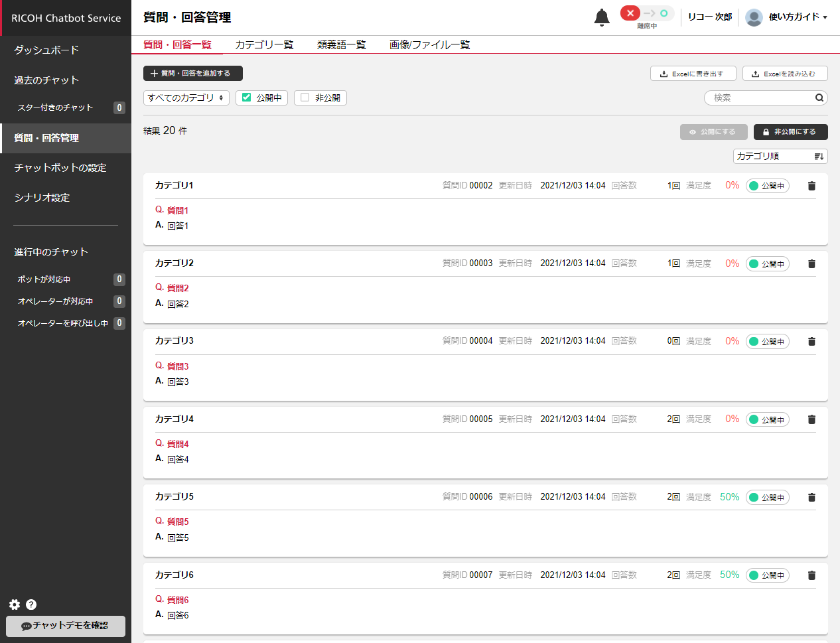Click the notification bell icon
The image size is (840, 643).
point(601,17)
